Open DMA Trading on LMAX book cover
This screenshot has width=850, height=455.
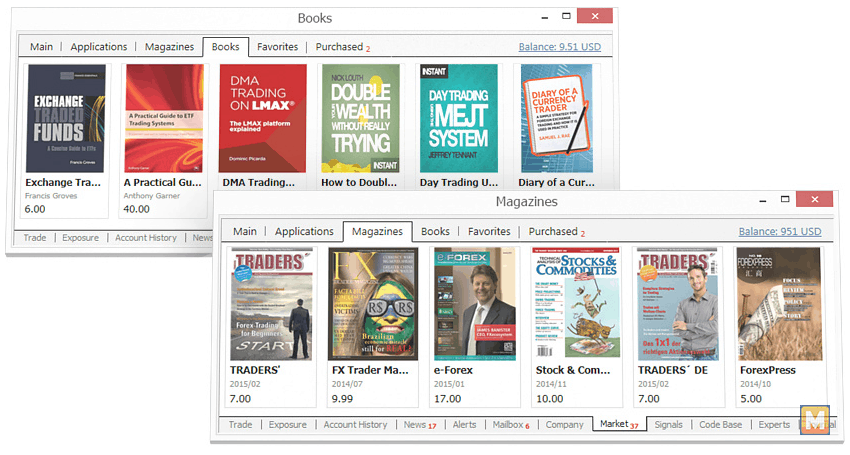[262, 118]
